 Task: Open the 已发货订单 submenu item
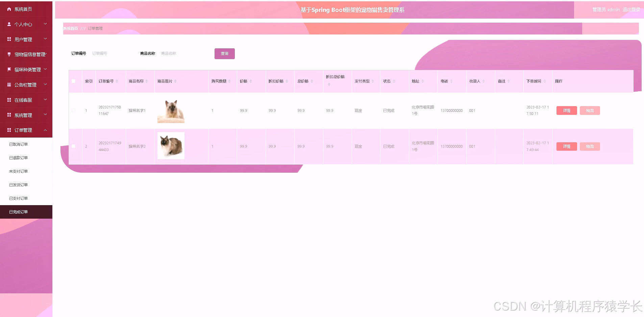(26, 185)
